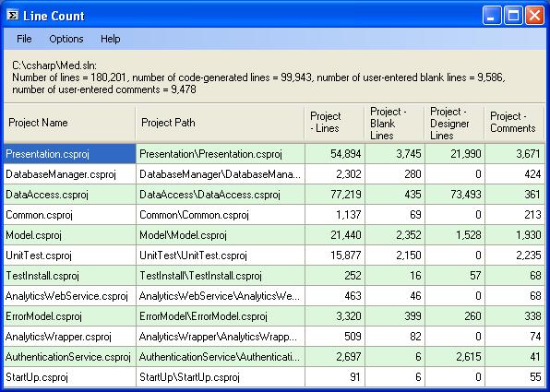
Task: Select the Presentation.csproj row
Action: point(275,154)
